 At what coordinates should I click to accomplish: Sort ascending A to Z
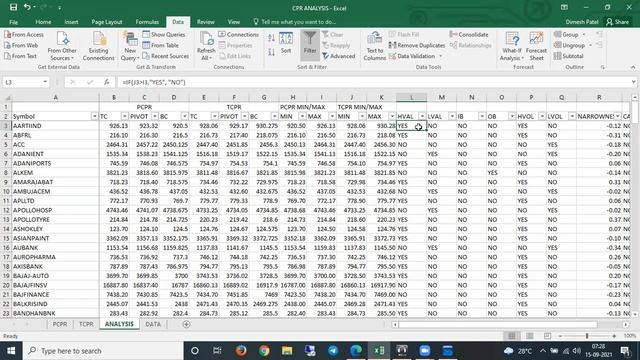(x=271, y=38)
